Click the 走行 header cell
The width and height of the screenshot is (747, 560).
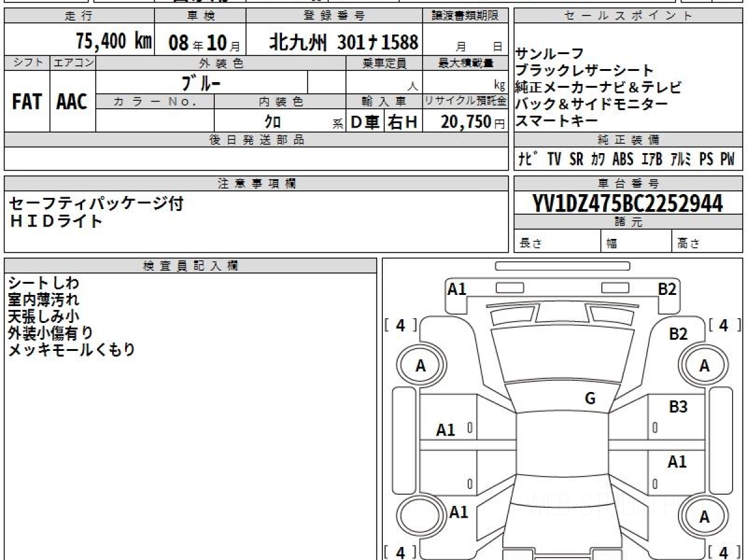point(78,16)
